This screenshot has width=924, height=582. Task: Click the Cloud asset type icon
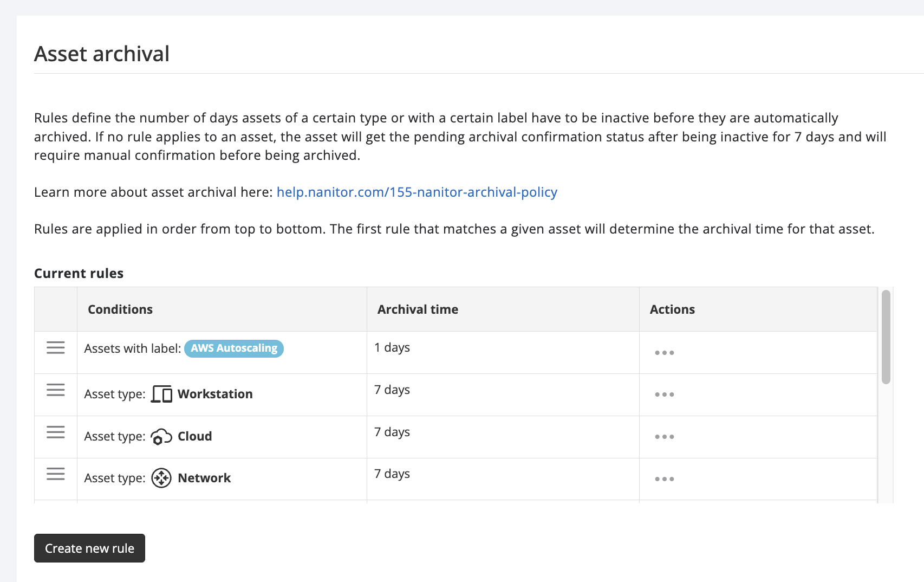[161, 436]
